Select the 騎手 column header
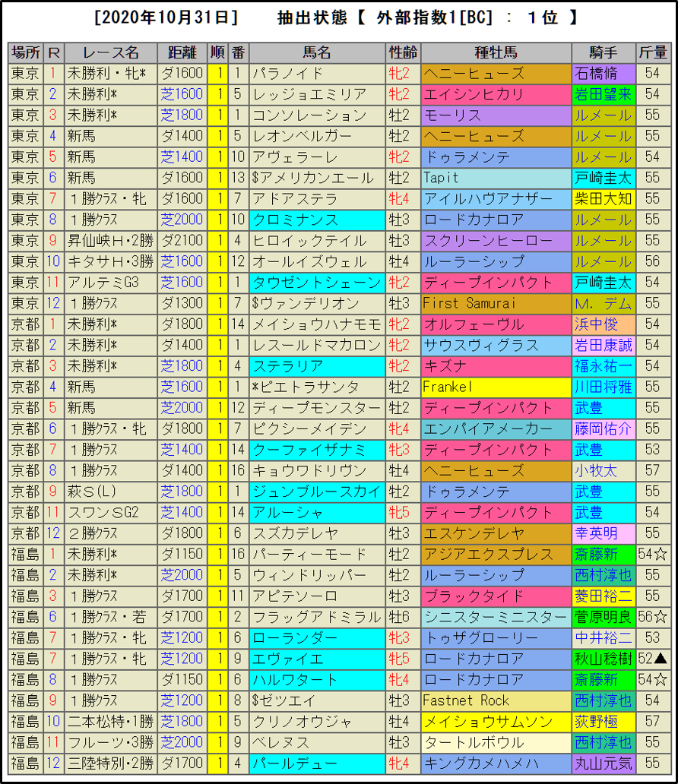This screenshot has width=678, height=784. click(603, 52)
